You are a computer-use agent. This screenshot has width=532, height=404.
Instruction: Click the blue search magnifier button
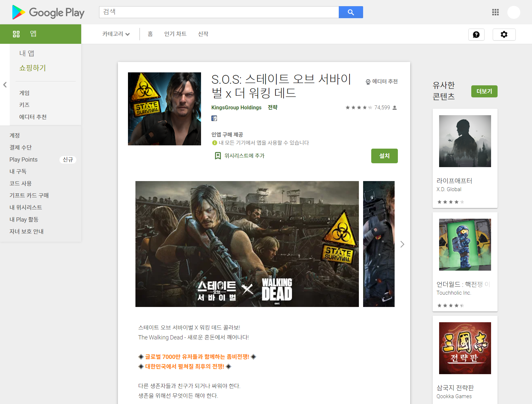coord(351,12)
